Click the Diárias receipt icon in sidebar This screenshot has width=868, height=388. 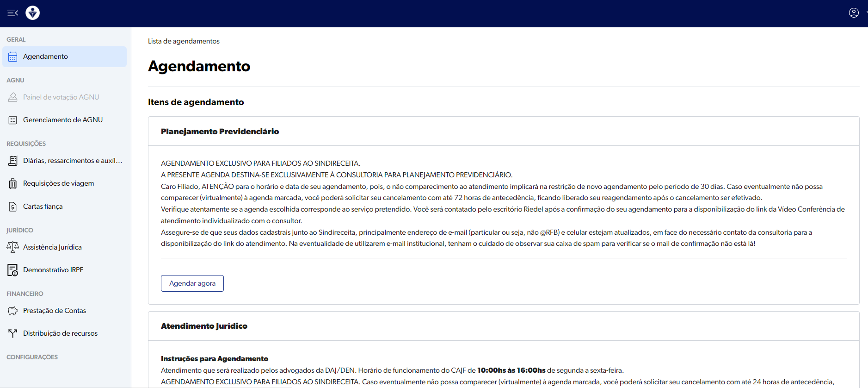tap(13, 161)
